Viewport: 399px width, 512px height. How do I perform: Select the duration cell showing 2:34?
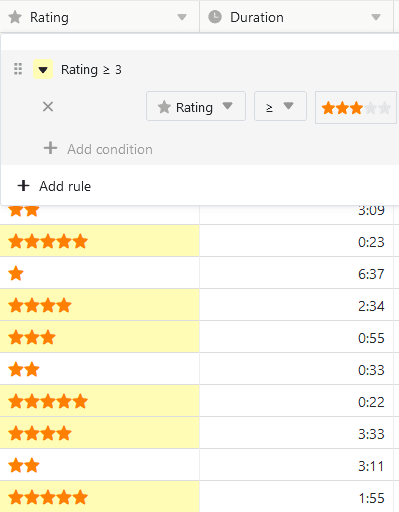[x=296, y=306]
